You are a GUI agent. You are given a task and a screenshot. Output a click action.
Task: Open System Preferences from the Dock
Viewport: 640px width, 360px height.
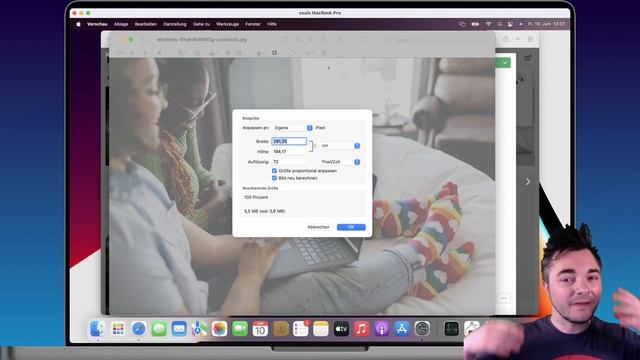[422, 329]
